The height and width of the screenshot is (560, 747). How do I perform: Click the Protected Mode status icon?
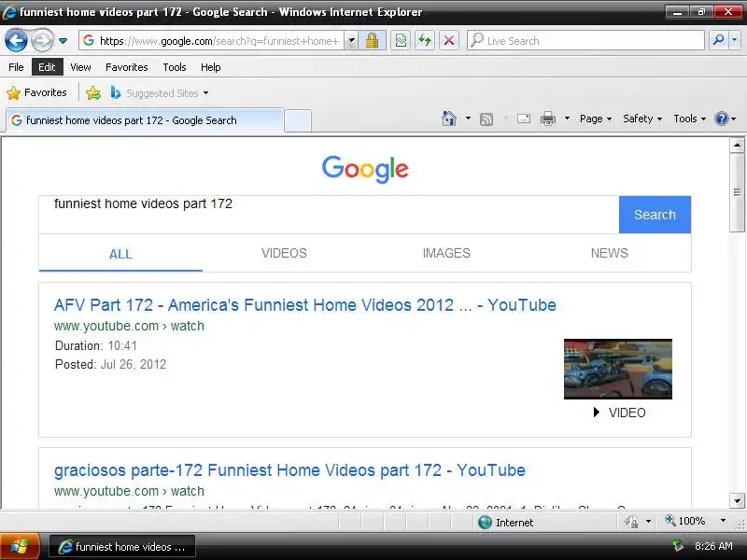632,522
